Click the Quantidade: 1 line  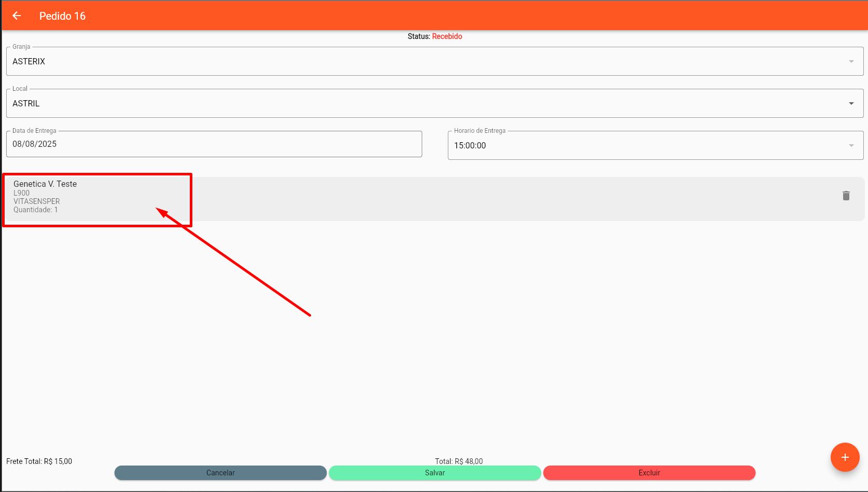pyautogui.click(x=36, y=210)
